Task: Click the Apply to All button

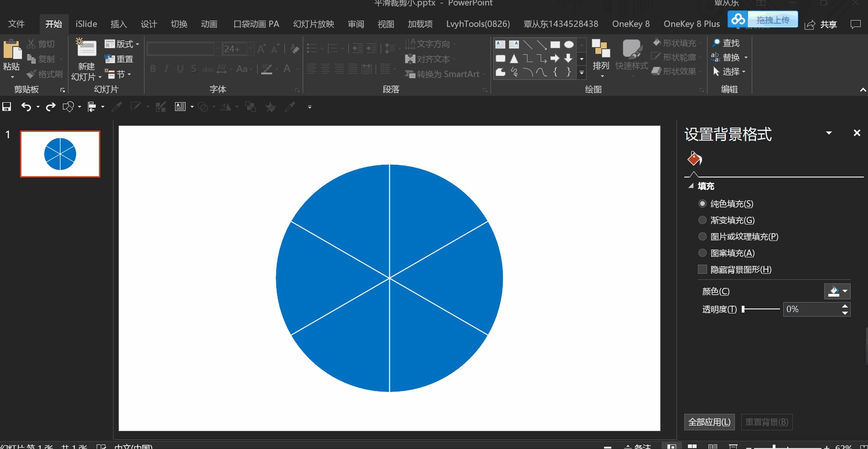Action: (709, 422)
